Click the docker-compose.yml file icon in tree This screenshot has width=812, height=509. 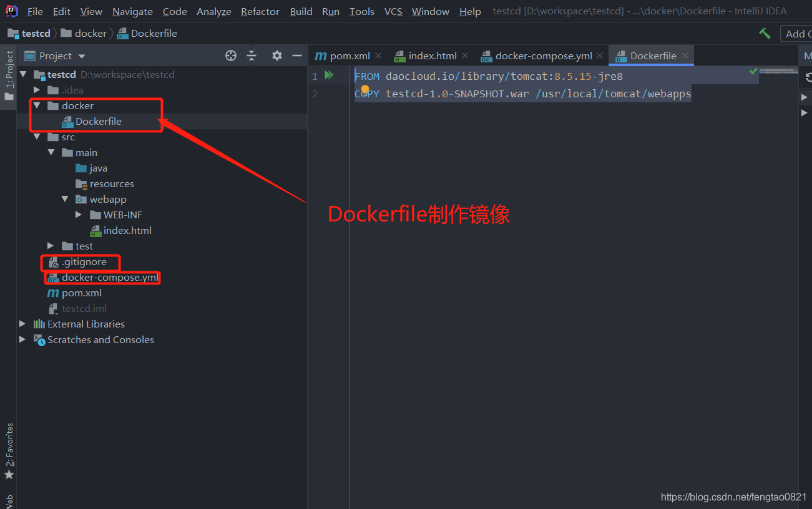click(x=53, y=278)
